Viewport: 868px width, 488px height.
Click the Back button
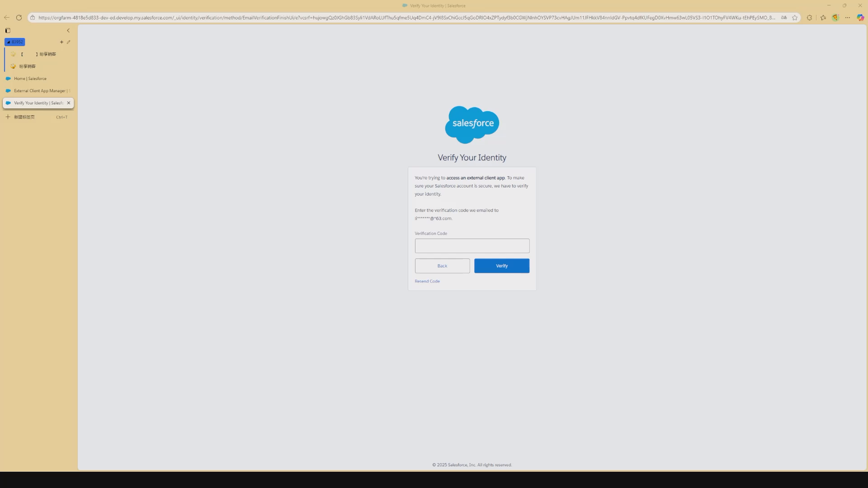tap(442, 266)
